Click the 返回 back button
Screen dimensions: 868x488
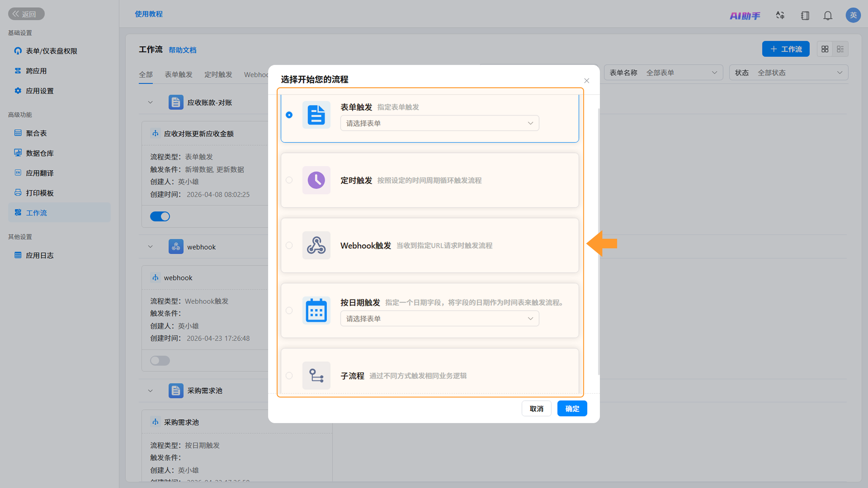[26, 14]
